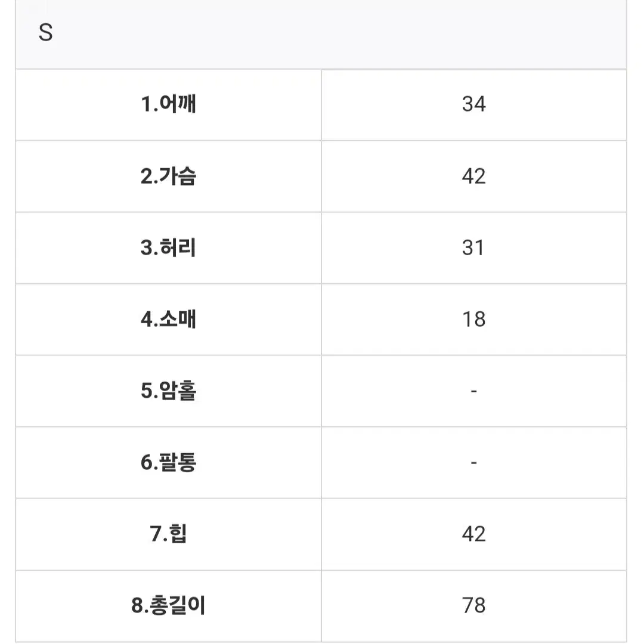
Task: Click the 7.힙 hip label cell
Action: 168,534
